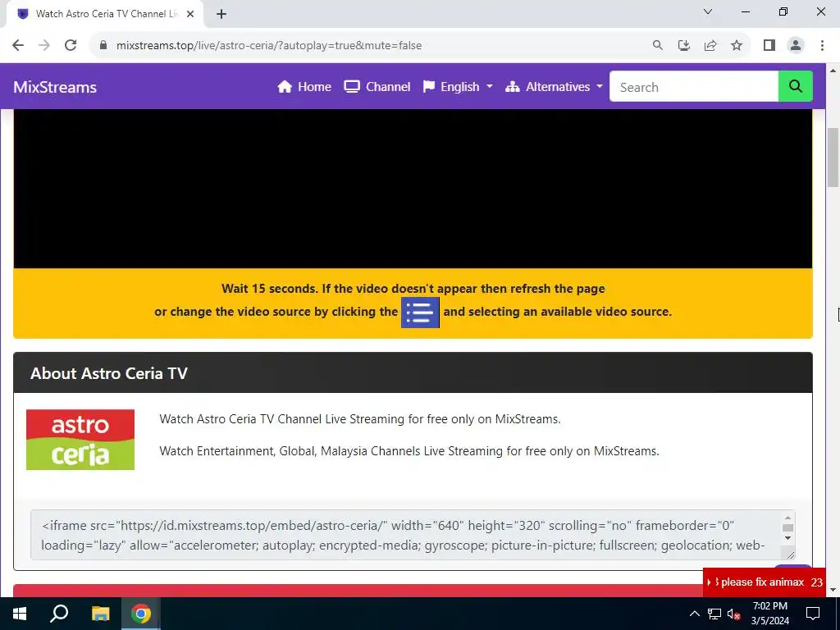Image resolution: width=840 pixels, height=630 pixels.
Task: Open the 'please fix animax' chat bar
Action: (764, 582)
